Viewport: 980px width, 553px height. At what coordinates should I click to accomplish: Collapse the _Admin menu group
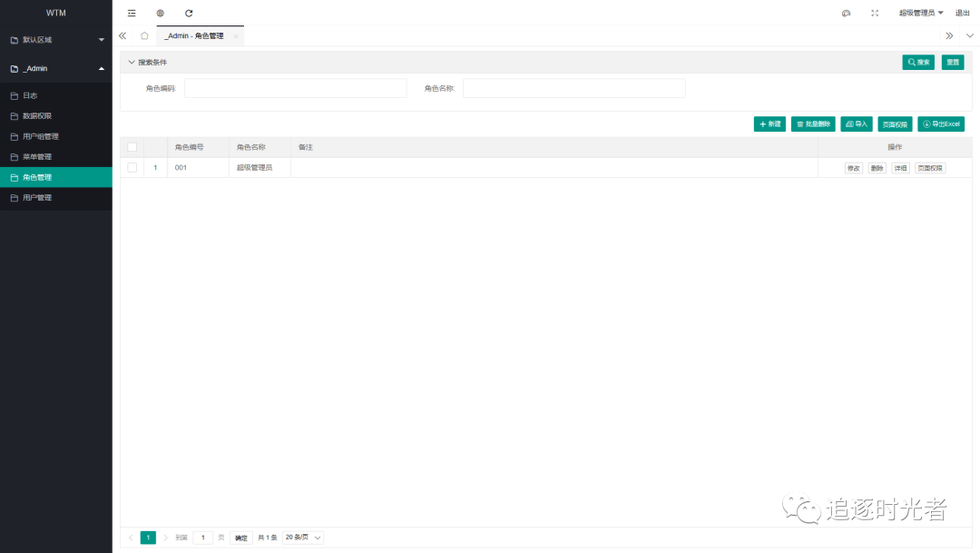[x=56, y=69]
